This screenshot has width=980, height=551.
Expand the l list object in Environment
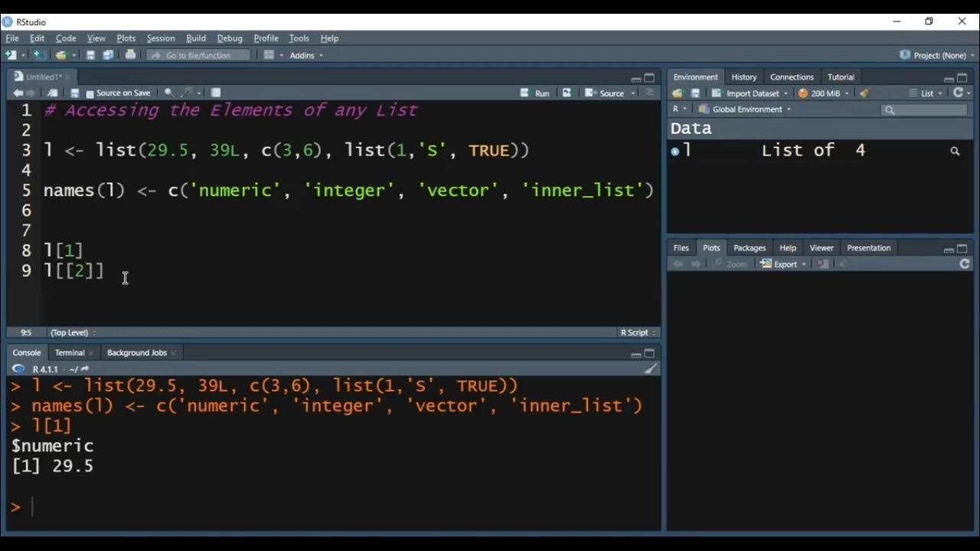(675, 152)
